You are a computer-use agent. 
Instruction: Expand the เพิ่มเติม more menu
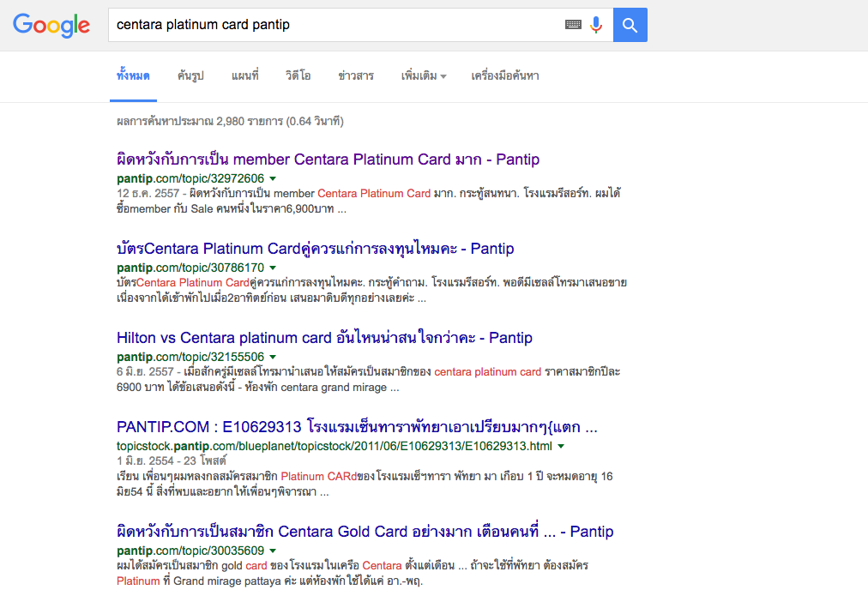coord(424,75)
